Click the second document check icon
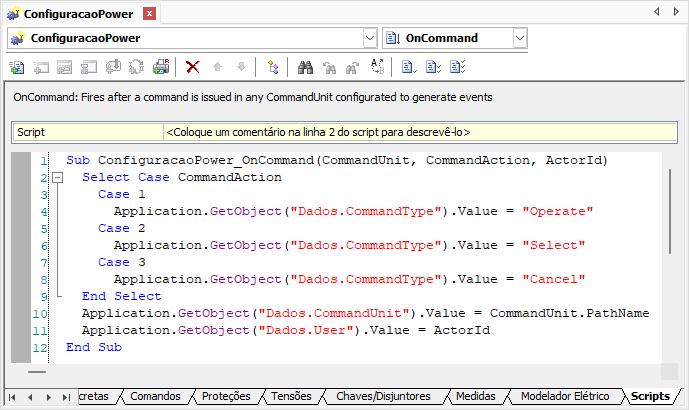 coord(432,67)
